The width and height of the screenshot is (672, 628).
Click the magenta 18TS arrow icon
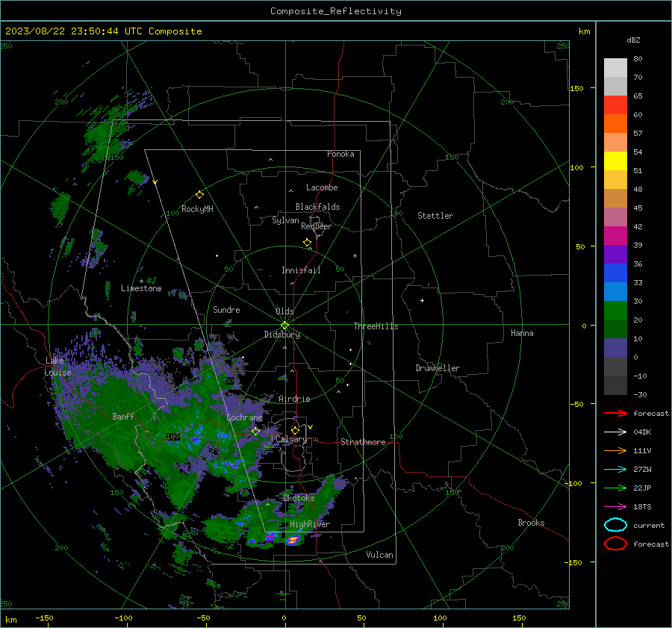[x=615, y=507]
